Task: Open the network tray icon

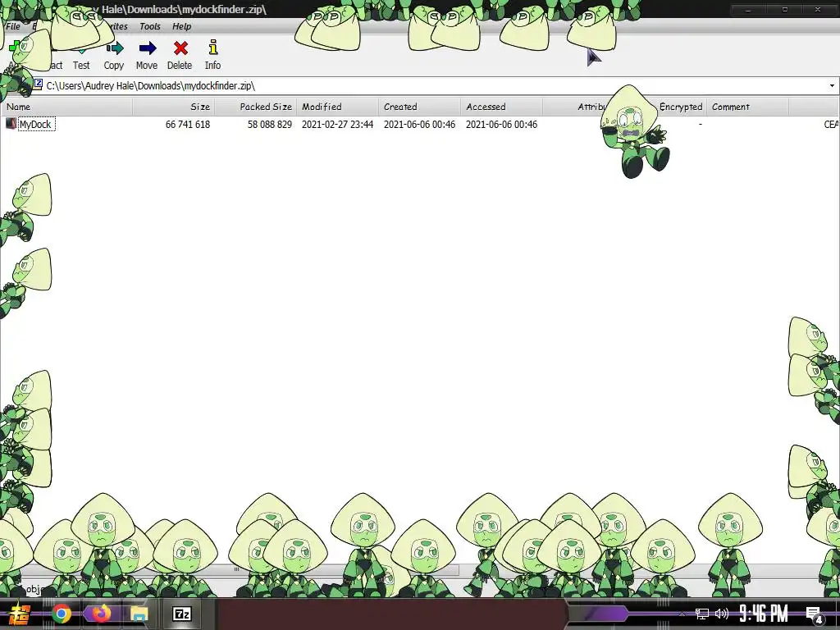Action: (x=702, y=614)
